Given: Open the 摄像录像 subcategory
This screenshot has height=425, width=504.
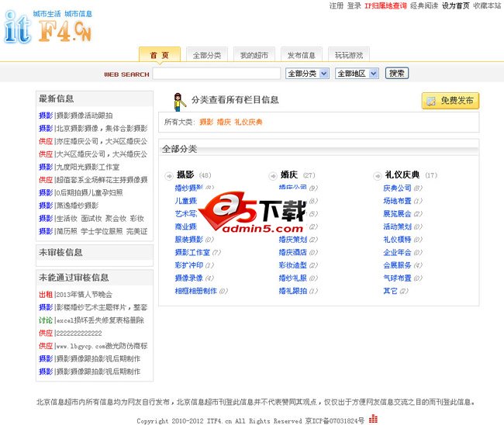Looking at the screenshot, I should (189, 278).
